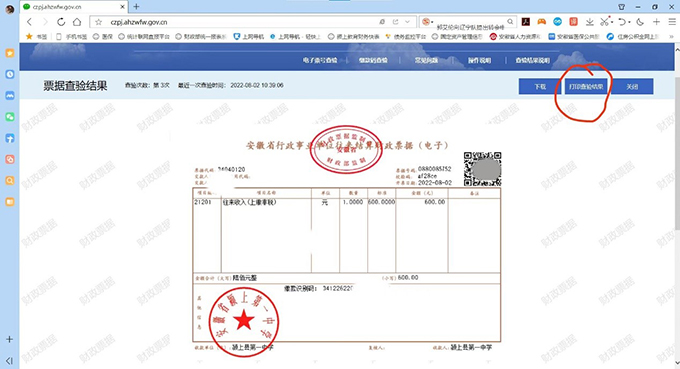Go to the browser home page icon

[77, 22]
